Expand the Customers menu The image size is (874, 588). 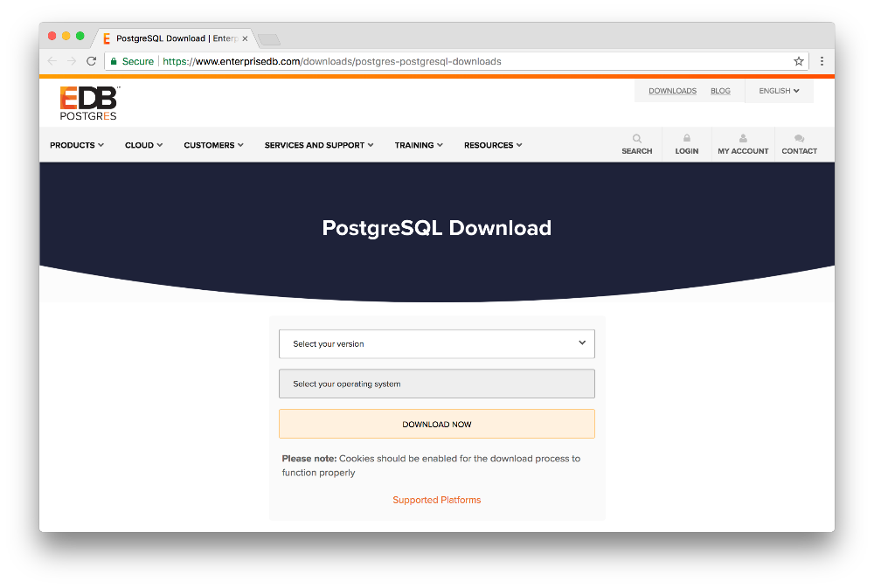coord(213,145)
